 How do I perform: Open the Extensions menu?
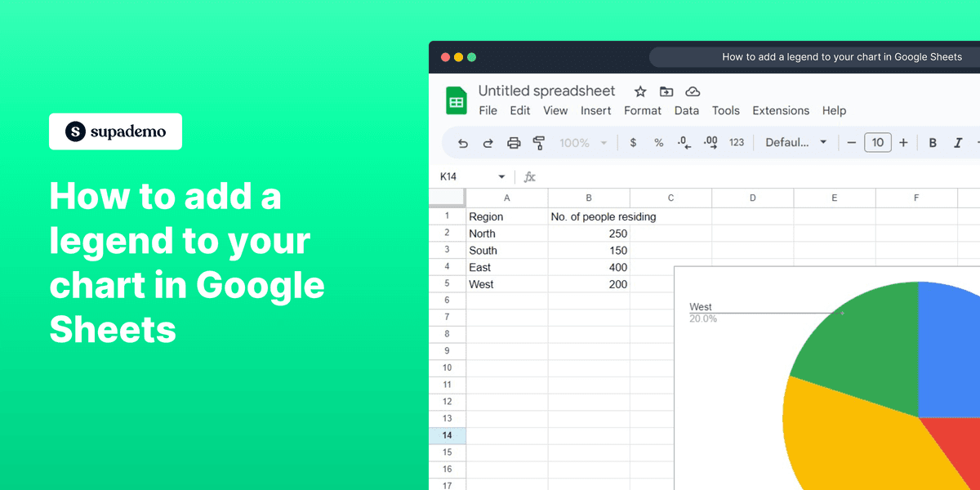click(781, 110)
